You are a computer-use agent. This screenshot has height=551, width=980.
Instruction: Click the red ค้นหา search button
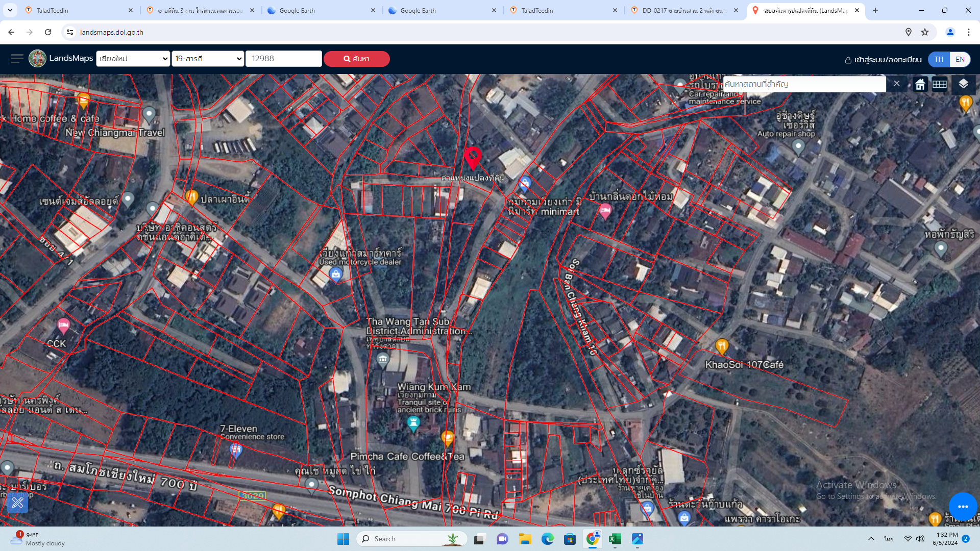click(x=356, y=59)
